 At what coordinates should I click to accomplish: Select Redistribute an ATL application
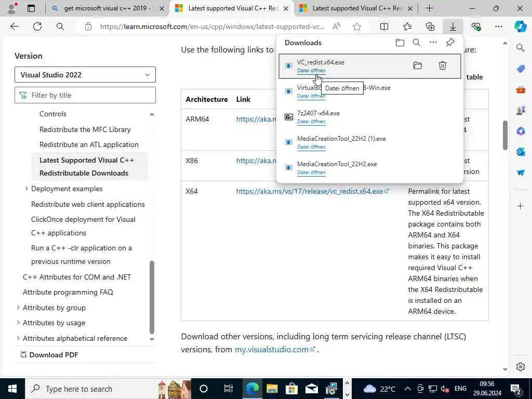[89, 144]
